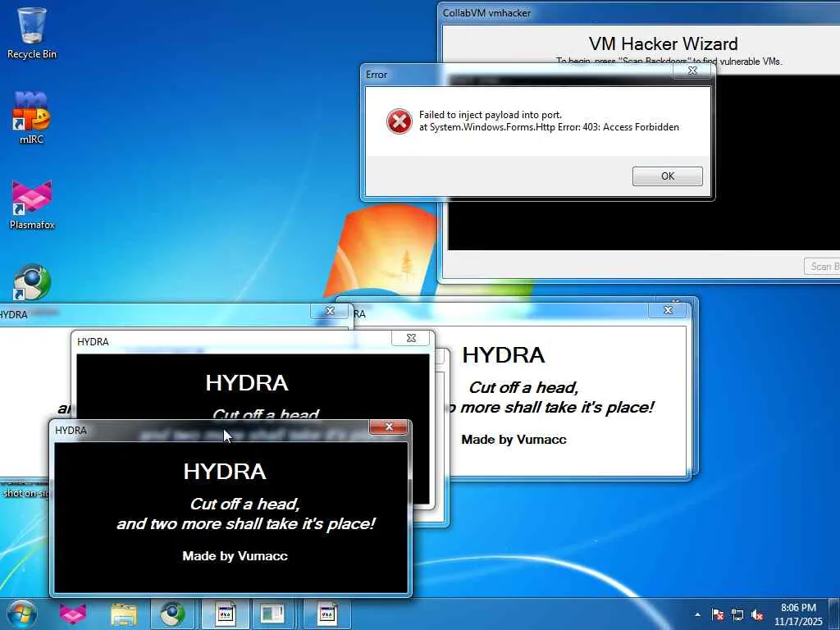The image size is (840, 630).
Task: Open the Recycle Bin desktop icon
Action: pos(32,33)
